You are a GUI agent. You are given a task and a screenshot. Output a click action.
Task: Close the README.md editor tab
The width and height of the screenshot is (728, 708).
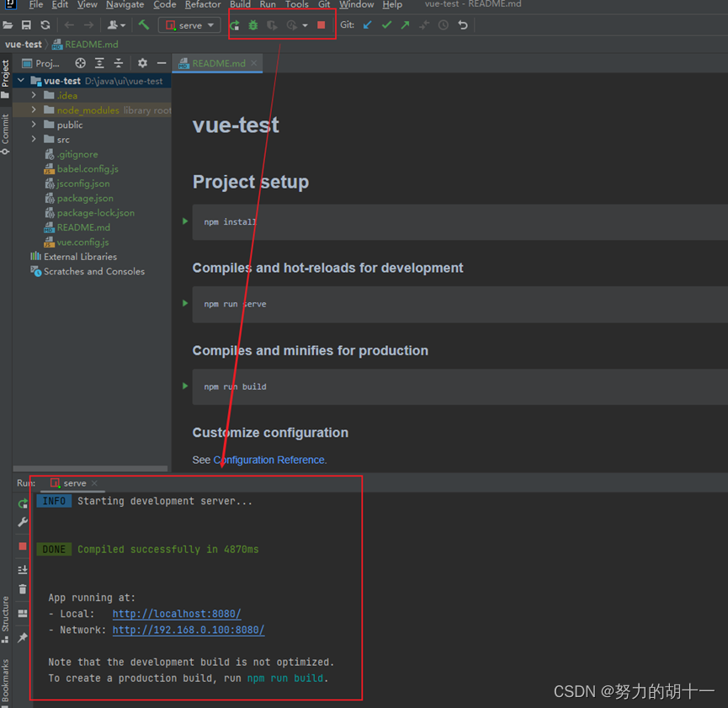tap(253, 63)
